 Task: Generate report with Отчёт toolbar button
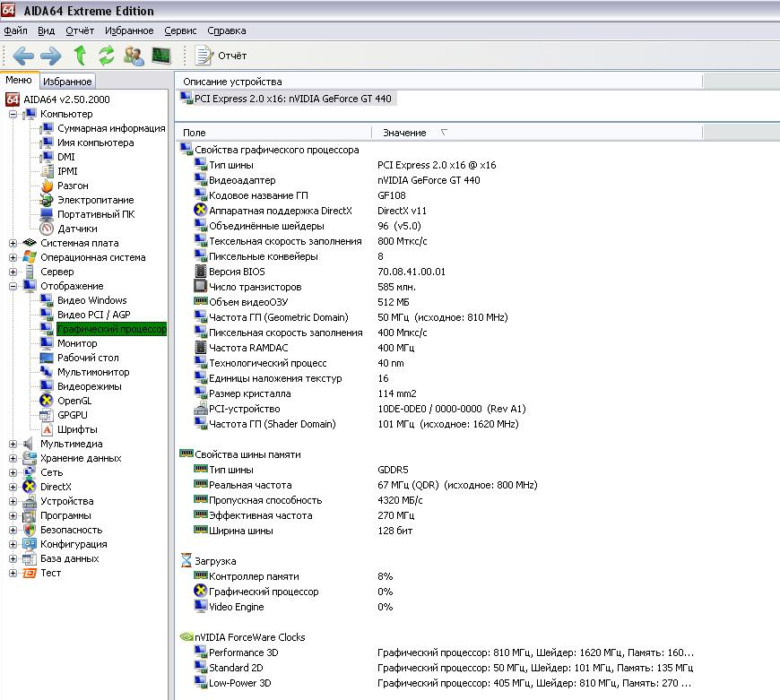221,56
